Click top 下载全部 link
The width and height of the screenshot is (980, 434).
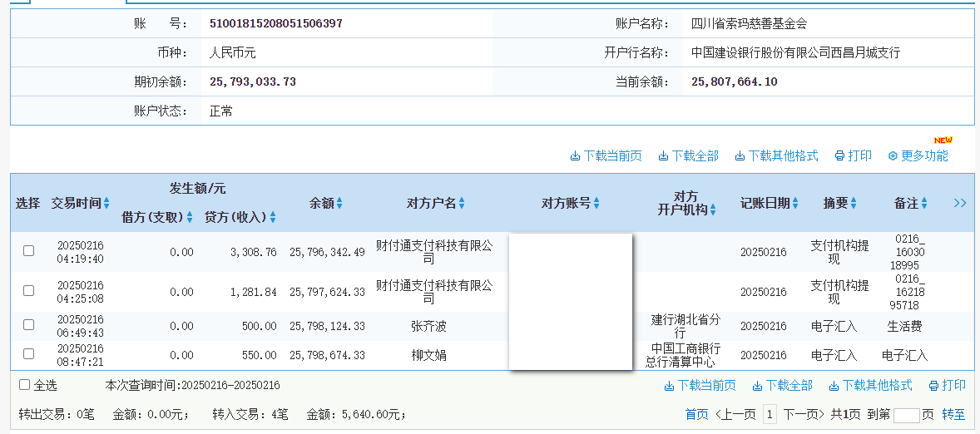pyautogui.click(x=695, y=156)
